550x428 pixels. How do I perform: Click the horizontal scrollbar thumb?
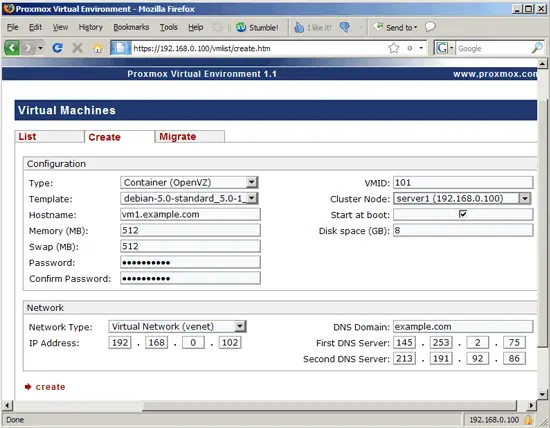[x=329, y=406]
